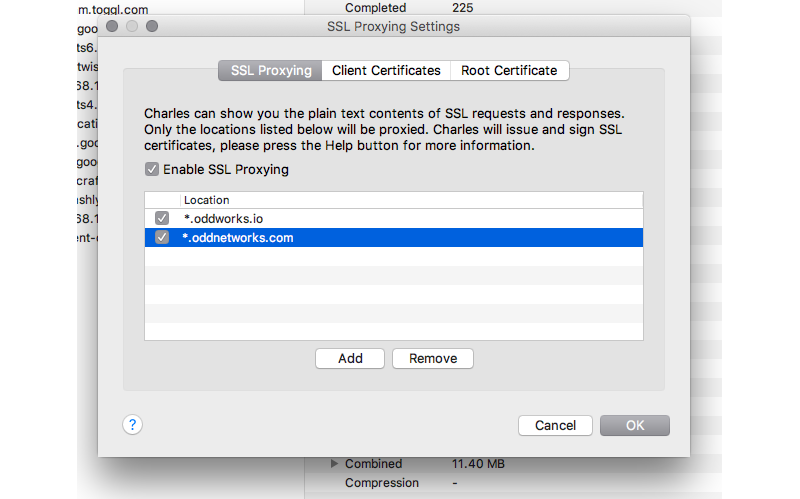Select the SSL Proxying tab

[x=270, y=70]
